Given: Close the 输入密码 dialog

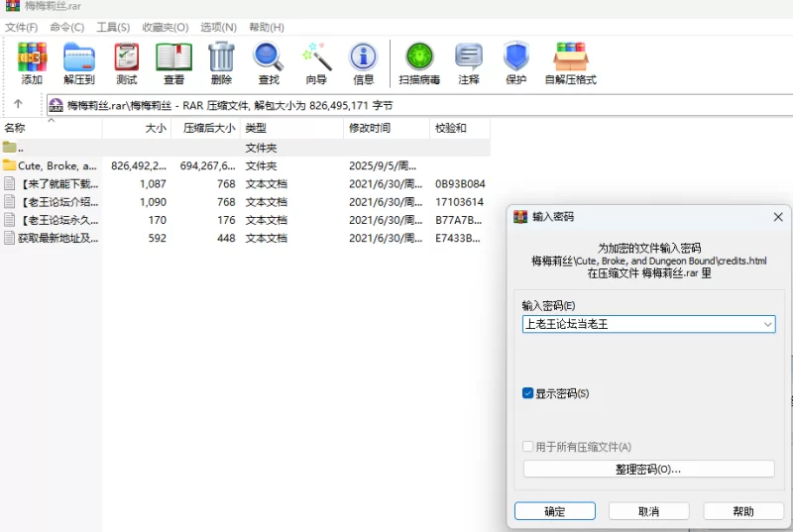Looking at the screenshot, I should tap(778, 217).
